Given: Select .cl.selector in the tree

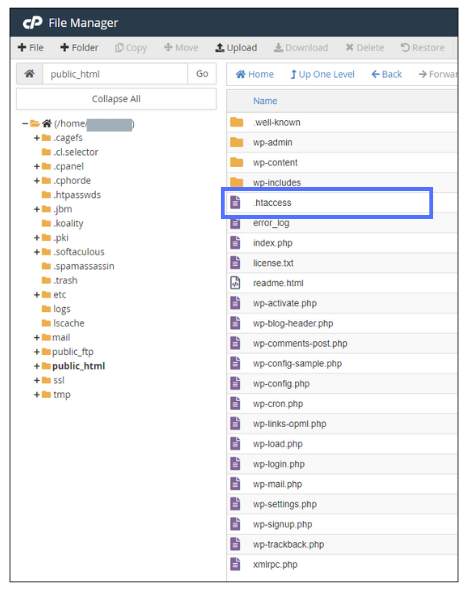Looking at the screenshot, I should click(x=75, y=152).
